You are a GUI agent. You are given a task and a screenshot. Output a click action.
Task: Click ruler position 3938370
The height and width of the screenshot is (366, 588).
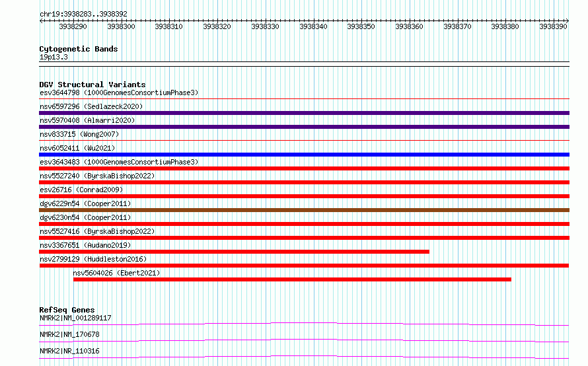[x=457, y=26]
